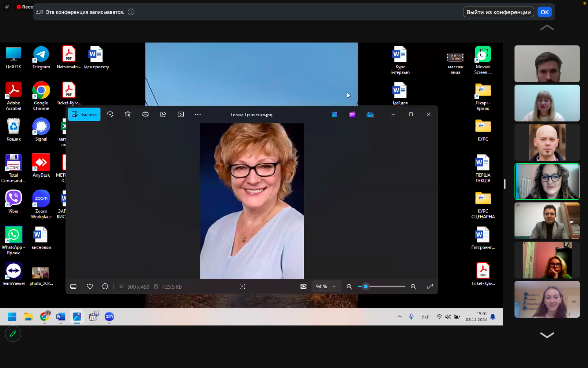Toggle the favorite heart icon
588x368 pixels.
(90, 287)
